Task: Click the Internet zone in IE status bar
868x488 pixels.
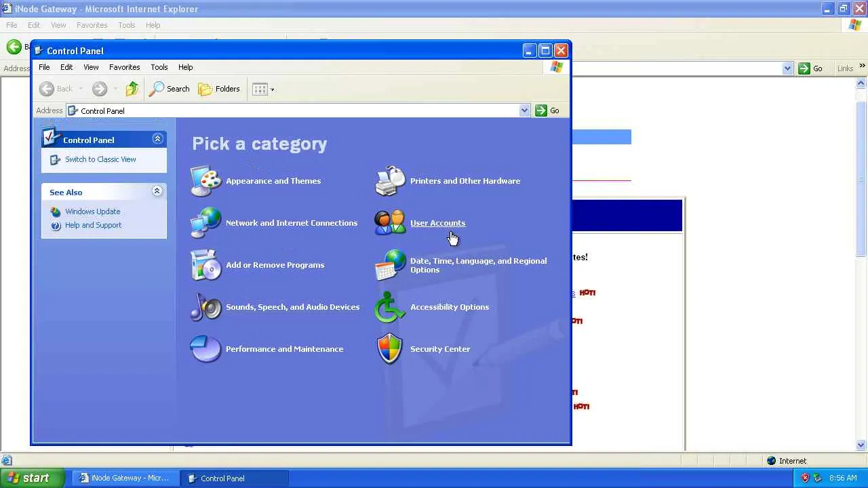Action: (787, 461)
